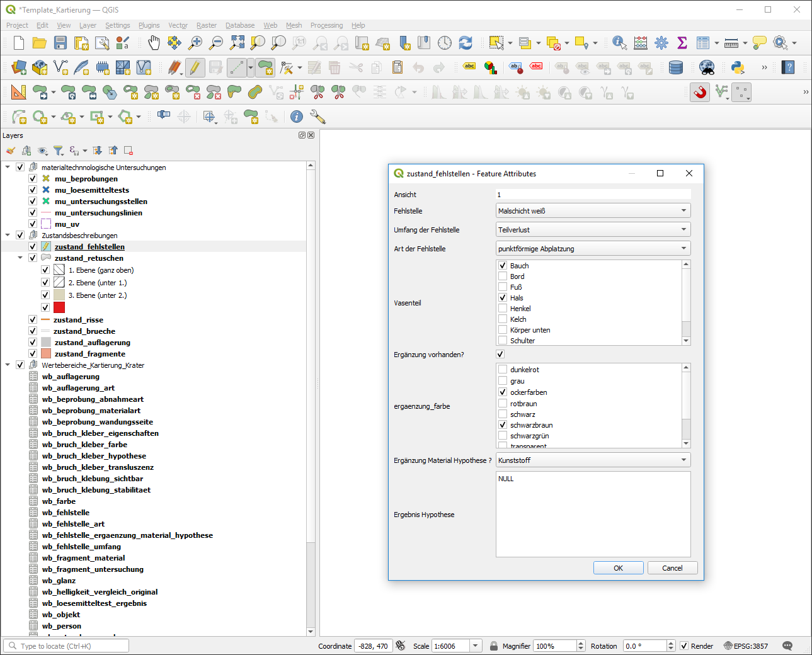Viewport: 812px width, 655px height.
Task: Click the Ergebnis Hypothese text field
Action: [x=593, y=515]
